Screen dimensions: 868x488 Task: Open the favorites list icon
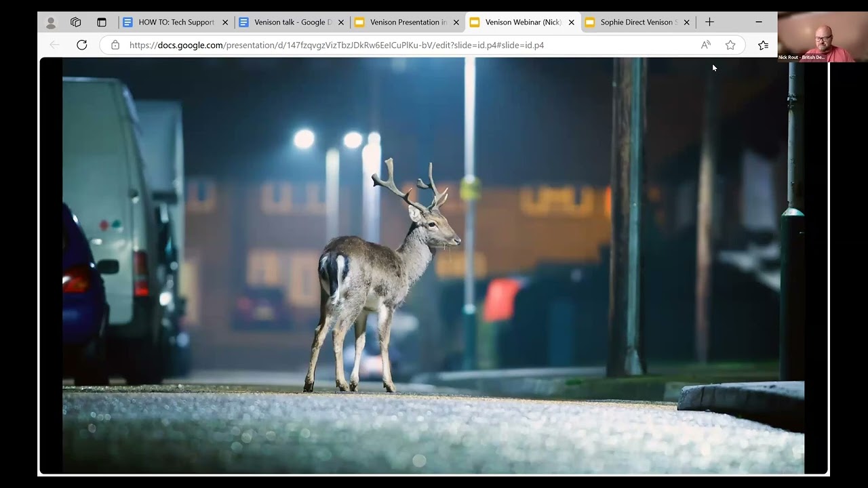(x=763, y=45)
